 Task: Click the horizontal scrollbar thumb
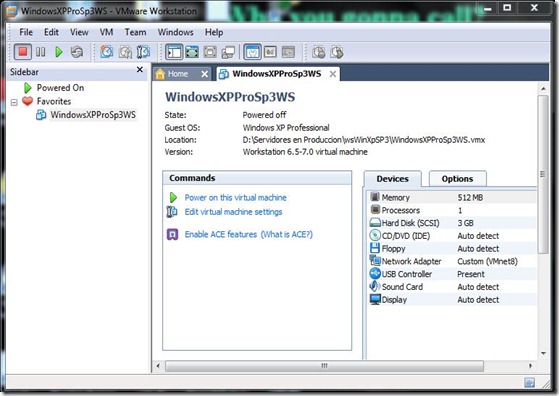click(324, 366)
